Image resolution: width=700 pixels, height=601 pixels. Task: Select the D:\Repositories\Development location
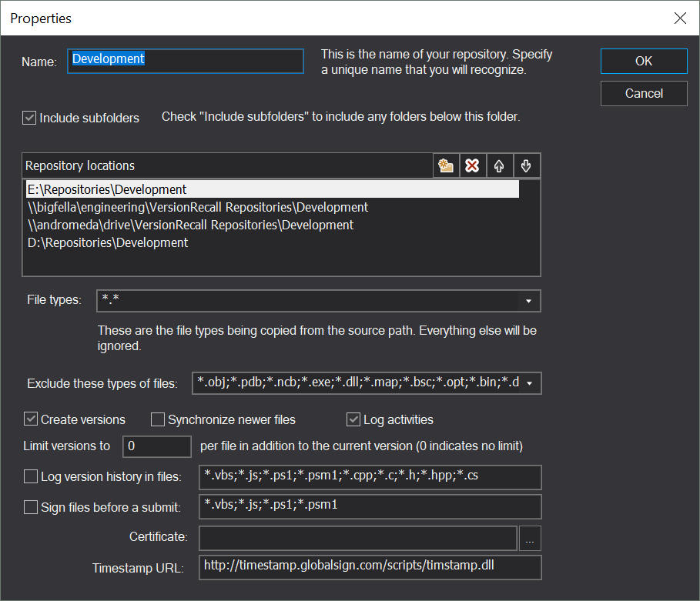tap(273, 242)
